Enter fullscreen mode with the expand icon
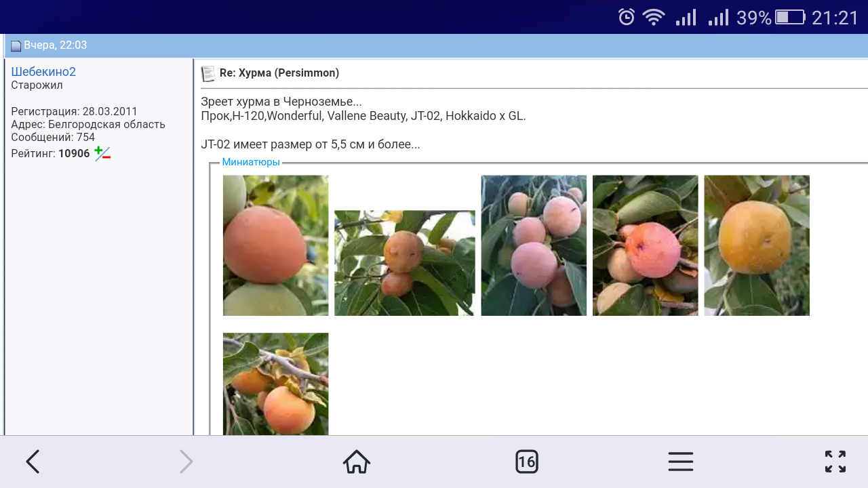 (835, 462)
